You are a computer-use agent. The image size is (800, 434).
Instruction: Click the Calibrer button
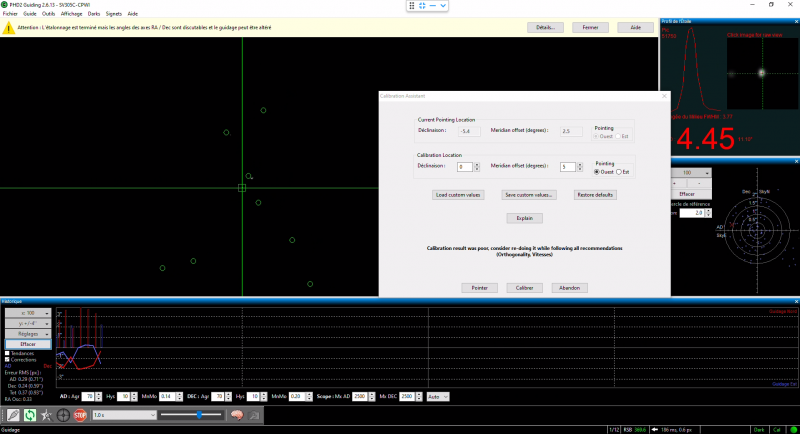[x=524, y=288]
